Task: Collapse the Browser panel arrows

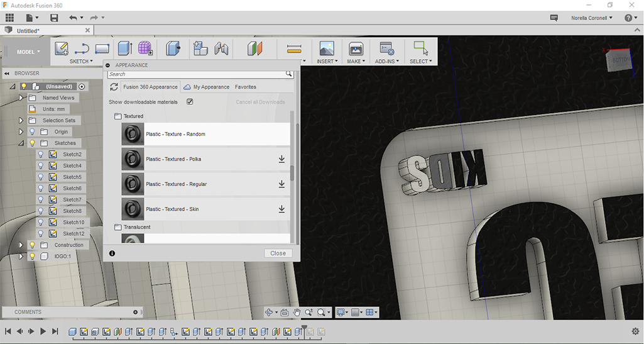Action: (x=7, y=73)
